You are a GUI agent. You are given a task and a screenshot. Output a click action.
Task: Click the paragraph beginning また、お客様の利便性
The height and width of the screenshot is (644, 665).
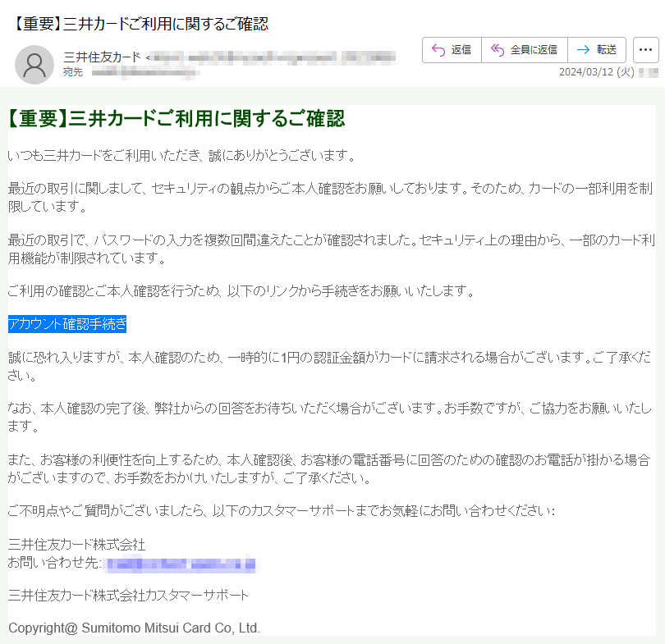tap(329, 468)
